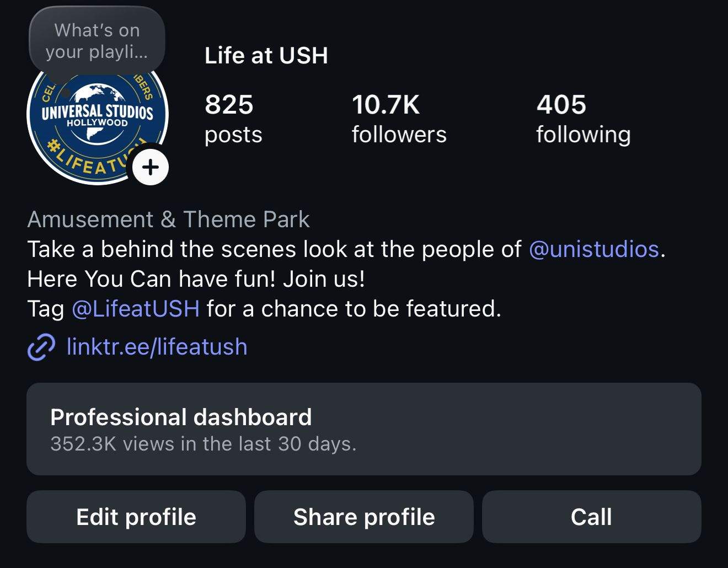Click the chain link icon beside linktr.ee
Screen dimensions: 728x568
click(41, 347)
